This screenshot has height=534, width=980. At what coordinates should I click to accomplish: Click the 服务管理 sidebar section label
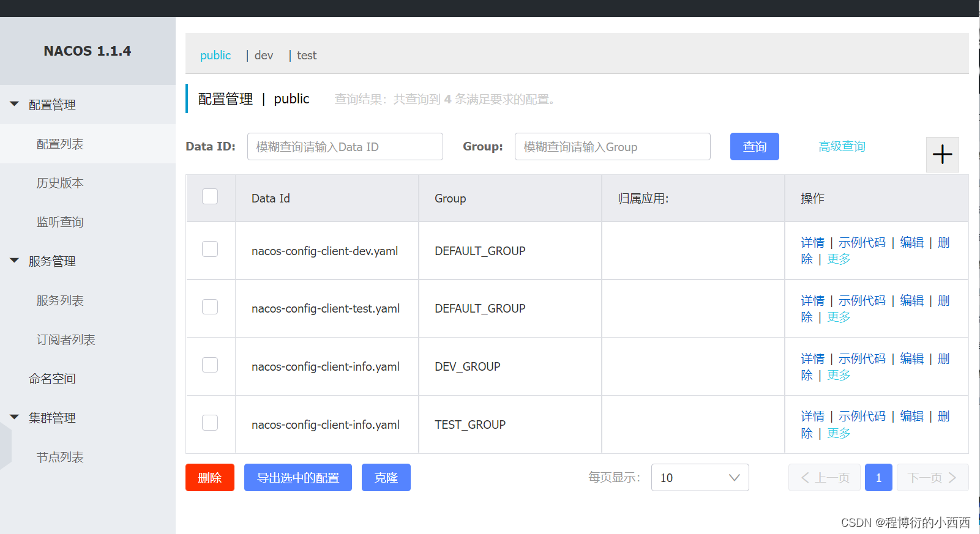pos(52,261)
